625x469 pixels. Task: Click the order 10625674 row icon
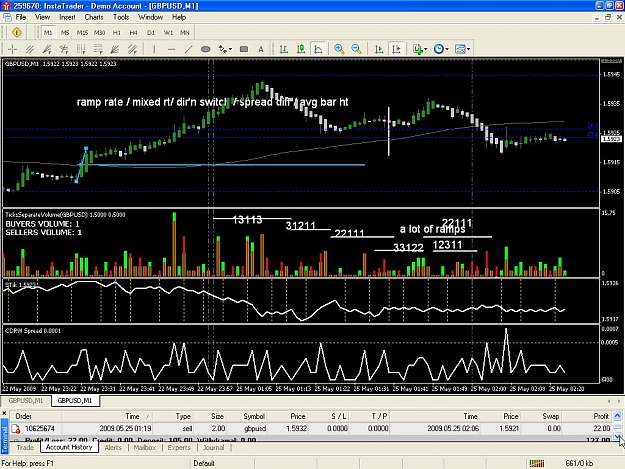pyautogui.click(x=16, y=429)
